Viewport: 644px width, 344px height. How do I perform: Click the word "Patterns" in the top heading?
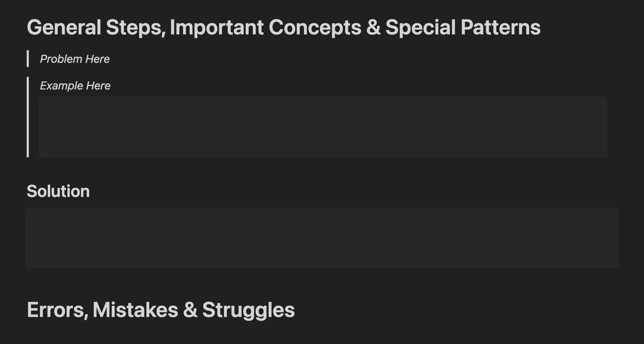coord(500,27)
